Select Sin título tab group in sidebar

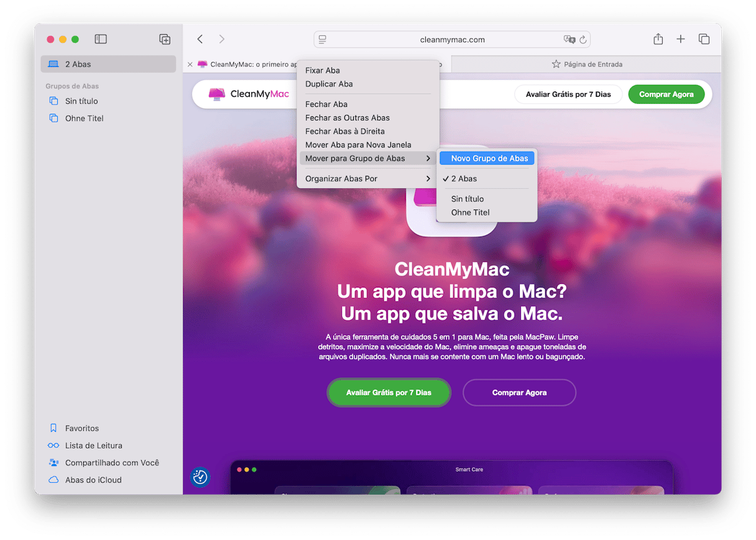81,101
